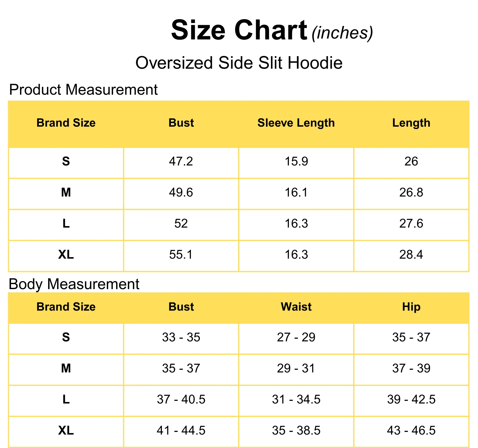Viewport: 478px width, 448px height.
Task: Click the body bust range 33 - 35
Action: [181, 337]
